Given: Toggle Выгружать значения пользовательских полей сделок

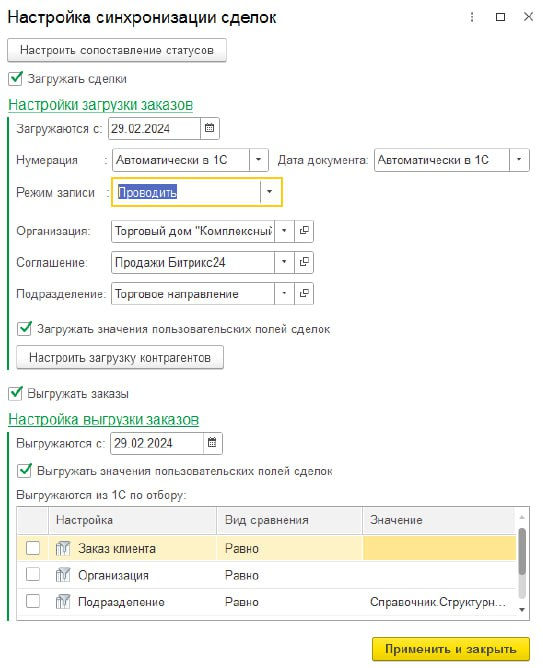Looking at the screenshot, I should tap(24, 471).
